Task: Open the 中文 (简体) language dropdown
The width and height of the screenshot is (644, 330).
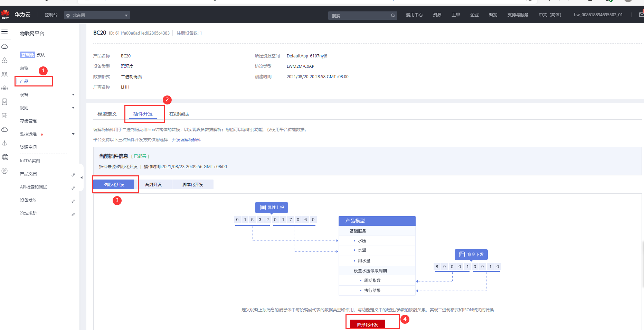Action: (x=550, y=15)
